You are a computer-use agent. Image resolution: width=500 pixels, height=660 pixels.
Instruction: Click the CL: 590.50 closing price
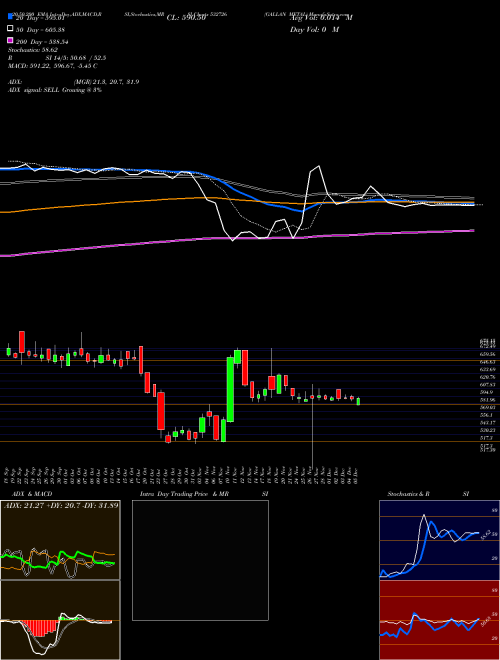tap(186, 18)
